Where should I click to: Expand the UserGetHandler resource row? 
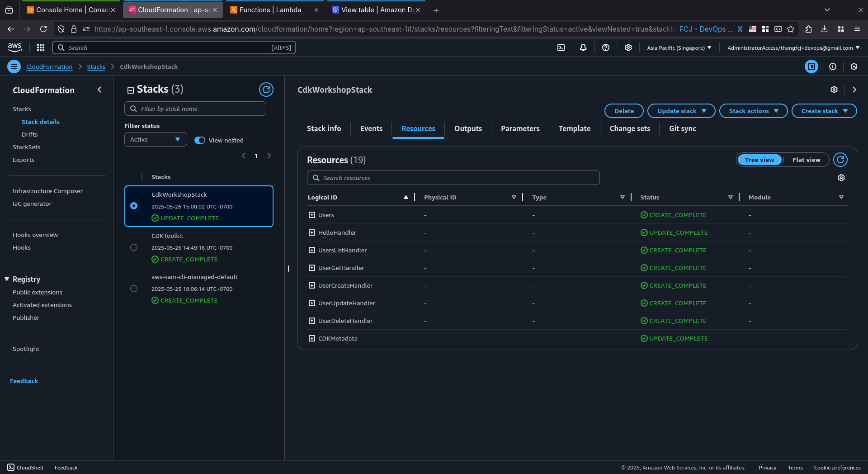click(x=312, y=268)
